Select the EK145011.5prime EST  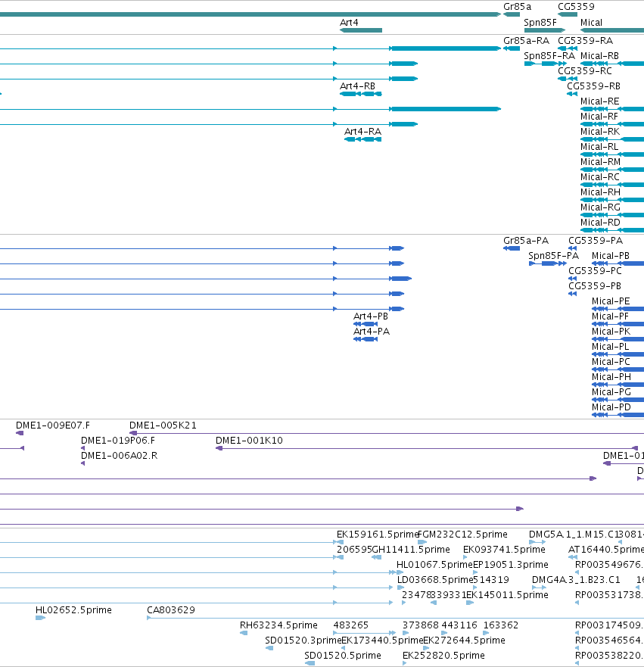pos(470,603)
